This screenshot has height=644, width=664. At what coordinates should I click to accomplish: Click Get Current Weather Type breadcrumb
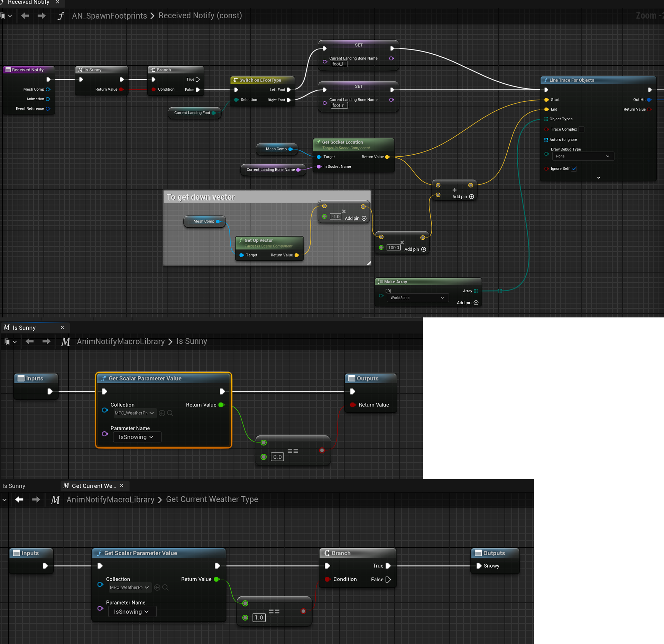pos(212,499)
